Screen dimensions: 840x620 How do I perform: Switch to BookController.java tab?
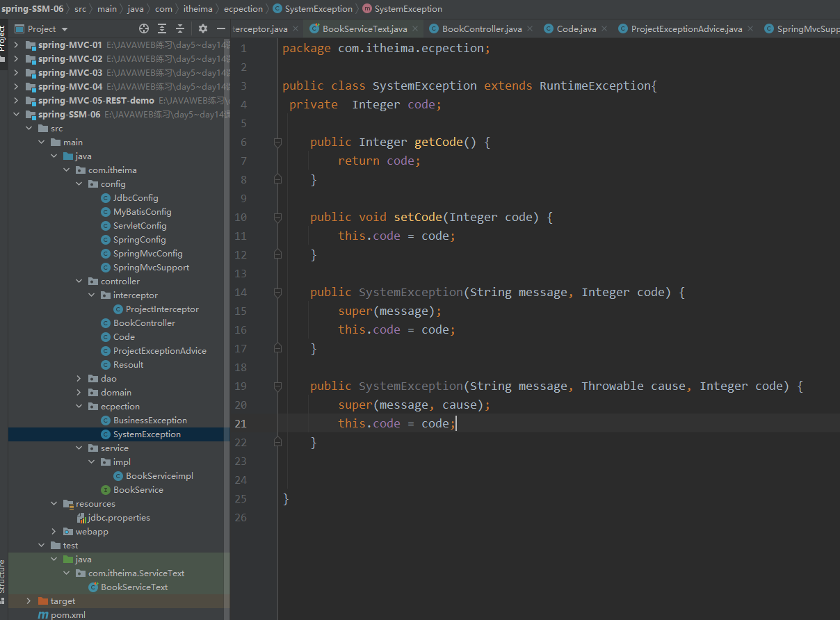[481, 29]
